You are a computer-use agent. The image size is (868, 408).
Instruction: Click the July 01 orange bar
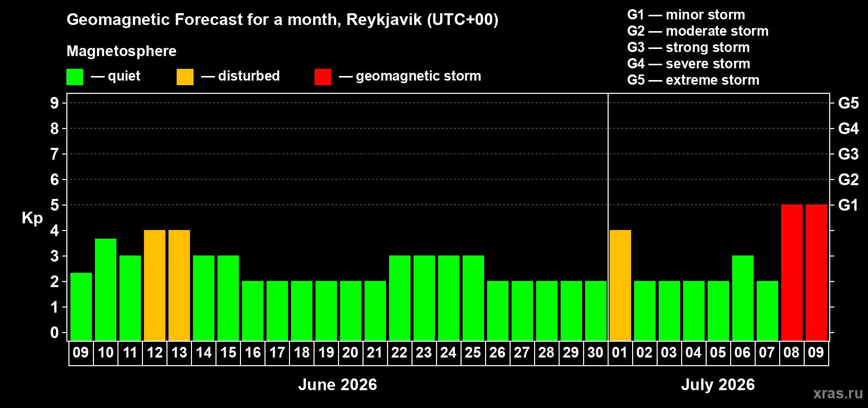tap(620, 285)
